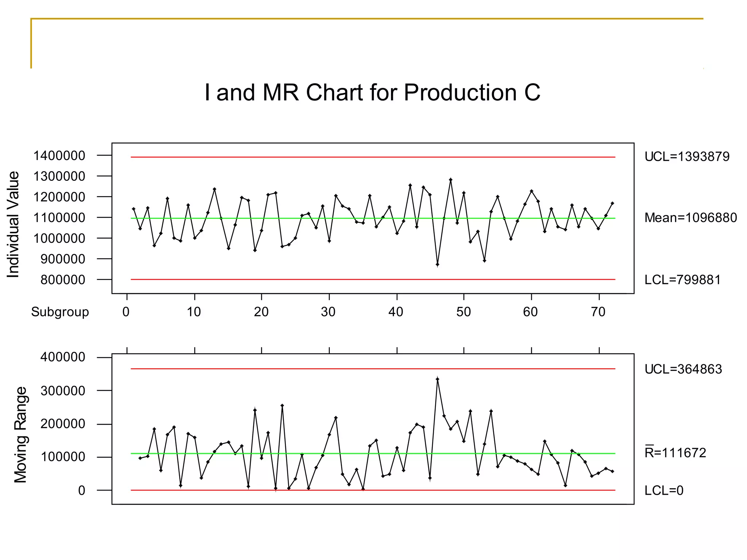Click the chart title 'I and MR Chart for Production C'
The width and height of the screenshot is (747, 560).
372,93
